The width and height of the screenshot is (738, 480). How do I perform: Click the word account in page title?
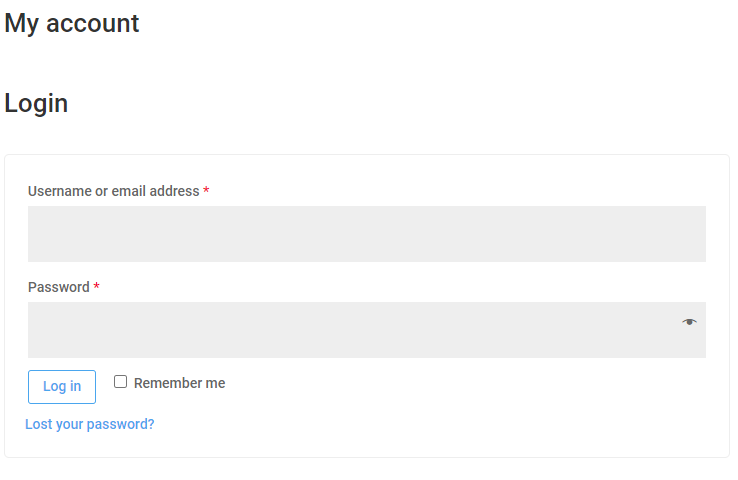pos(92,24)
